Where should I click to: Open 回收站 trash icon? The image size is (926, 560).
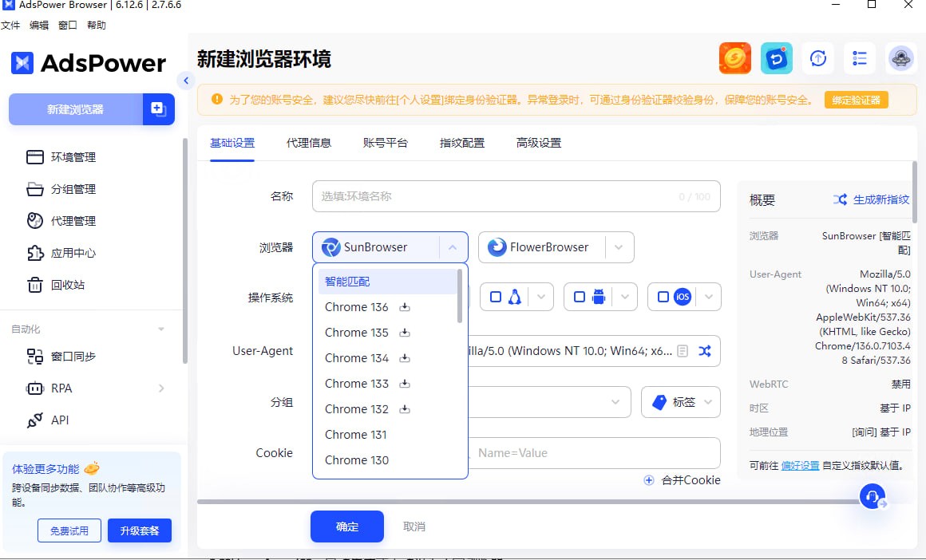point(35,285)
